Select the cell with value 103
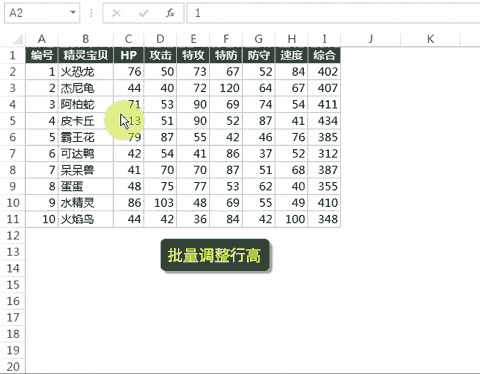 (x=160, y=203)
